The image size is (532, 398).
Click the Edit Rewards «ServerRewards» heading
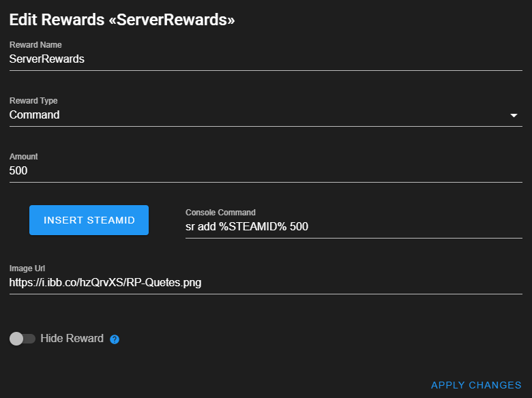[x=122, y=20]
